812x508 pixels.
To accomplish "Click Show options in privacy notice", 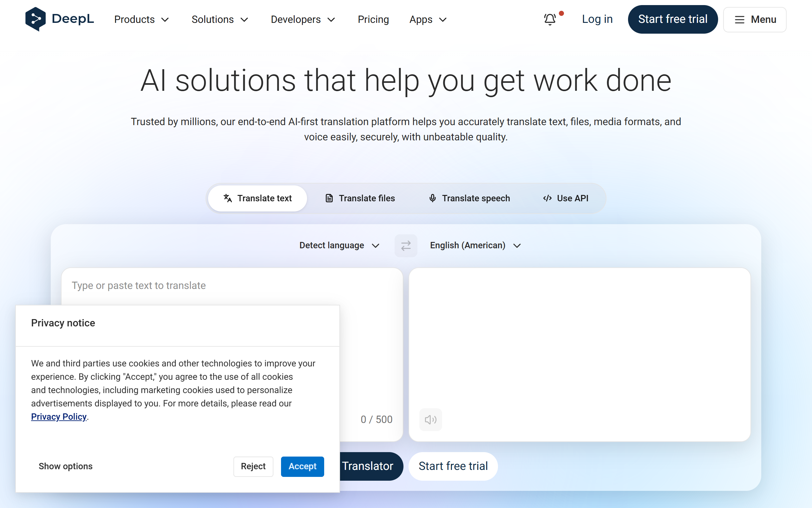I will pos(65,466).
